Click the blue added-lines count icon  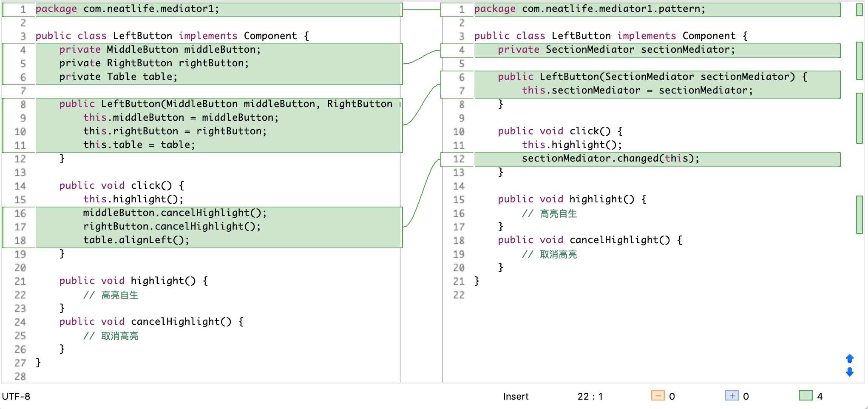[732, 396]
